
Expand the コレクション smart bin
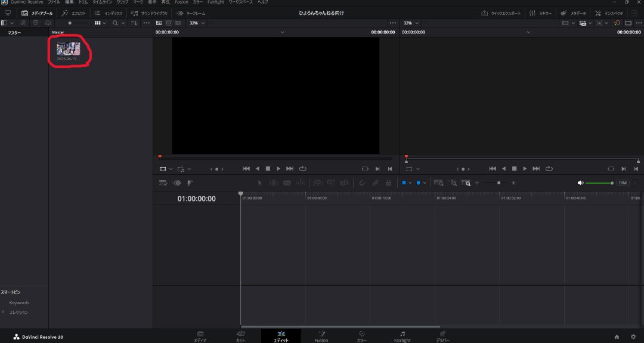coord(3,312)
